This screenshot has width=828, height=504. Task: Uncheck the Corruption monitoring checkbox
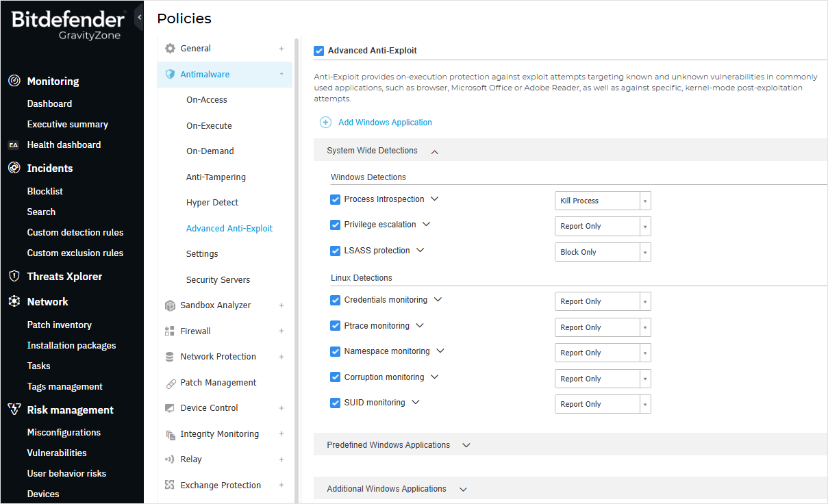335,377
